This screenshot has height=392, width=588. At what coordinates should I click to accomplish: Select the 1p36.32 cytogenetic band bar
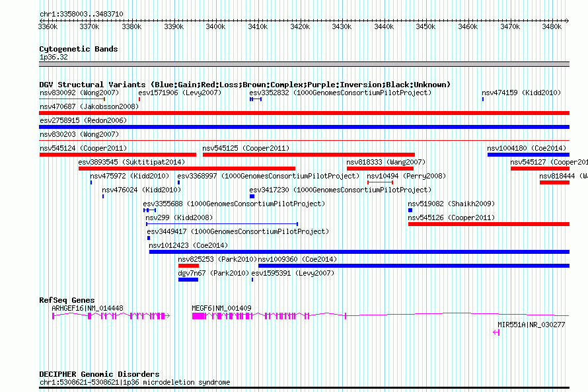coord(304,64)
